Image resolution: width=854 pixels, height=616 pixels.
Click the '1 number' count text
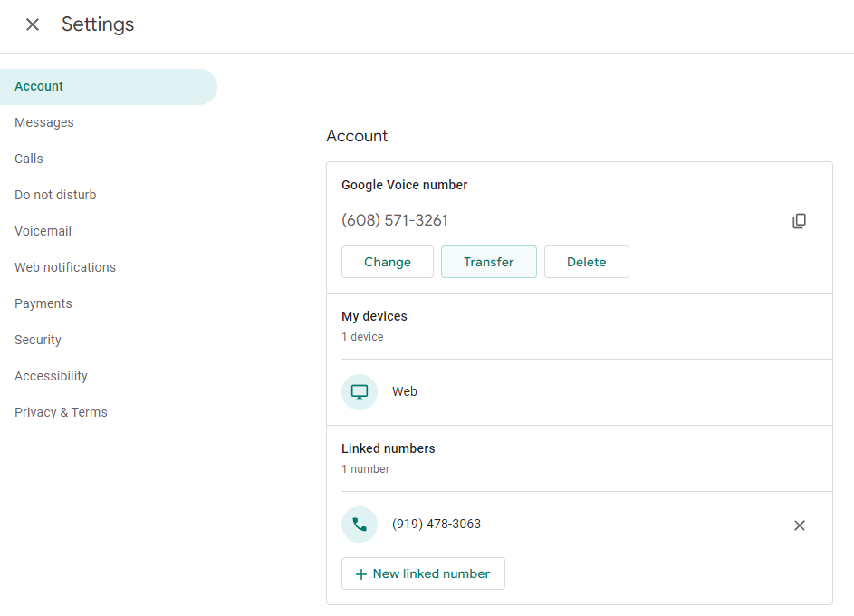coord(366,469)
